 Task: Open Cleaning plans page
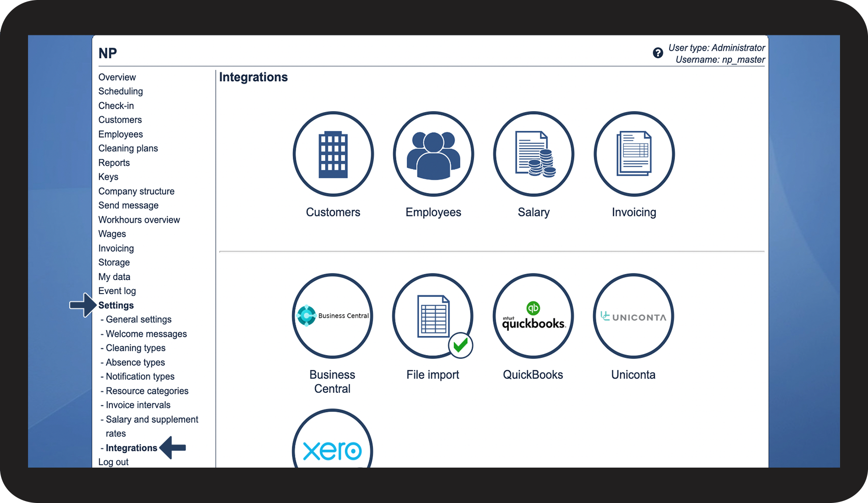[x=128, y=148]
